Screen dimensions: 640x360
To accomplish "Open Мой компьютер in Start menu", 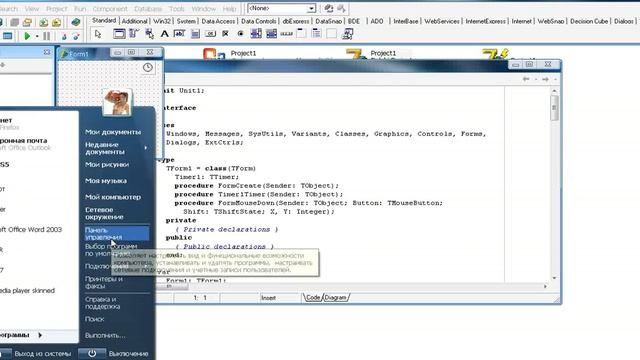I will [113, 197].
